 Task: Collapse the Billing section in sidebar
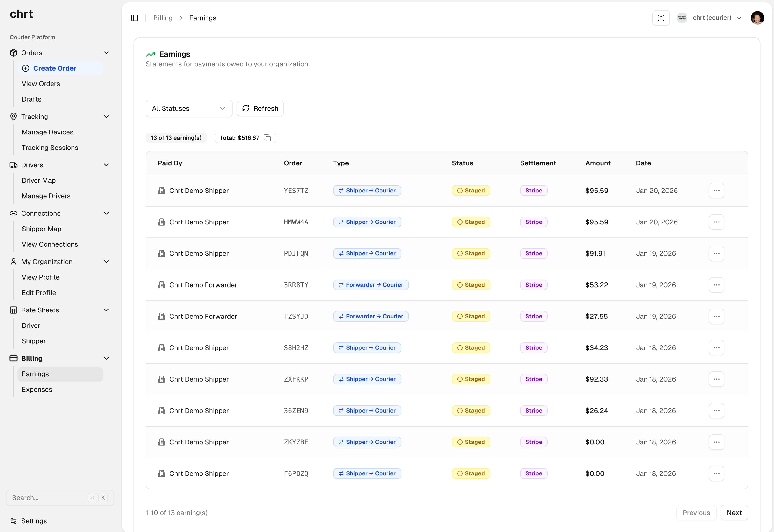coord(106,358)
